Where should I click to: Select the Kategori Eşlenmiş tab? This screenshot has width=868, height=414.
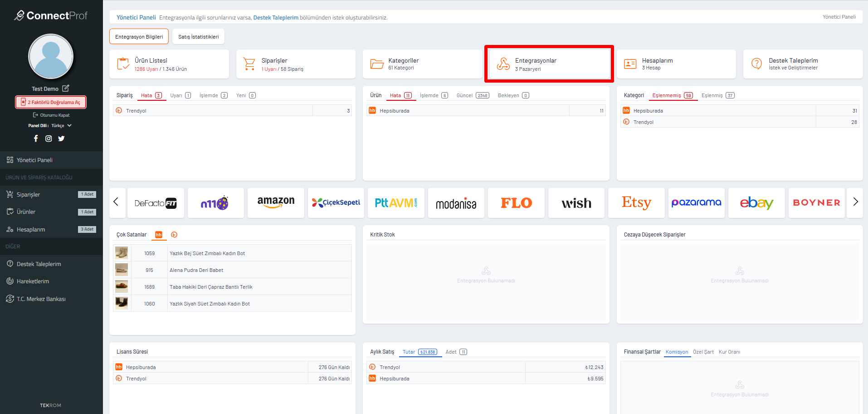point(718,95)
